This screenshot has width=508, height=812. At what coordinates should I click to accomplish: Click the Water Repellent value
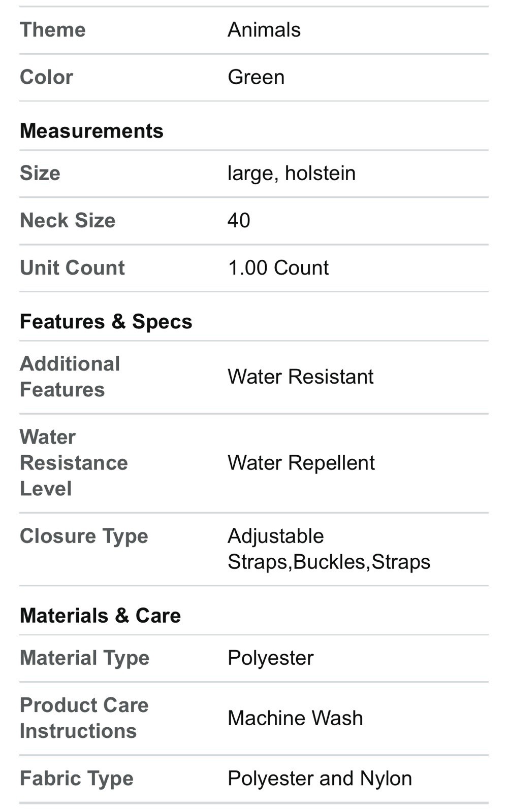(301, 463)
